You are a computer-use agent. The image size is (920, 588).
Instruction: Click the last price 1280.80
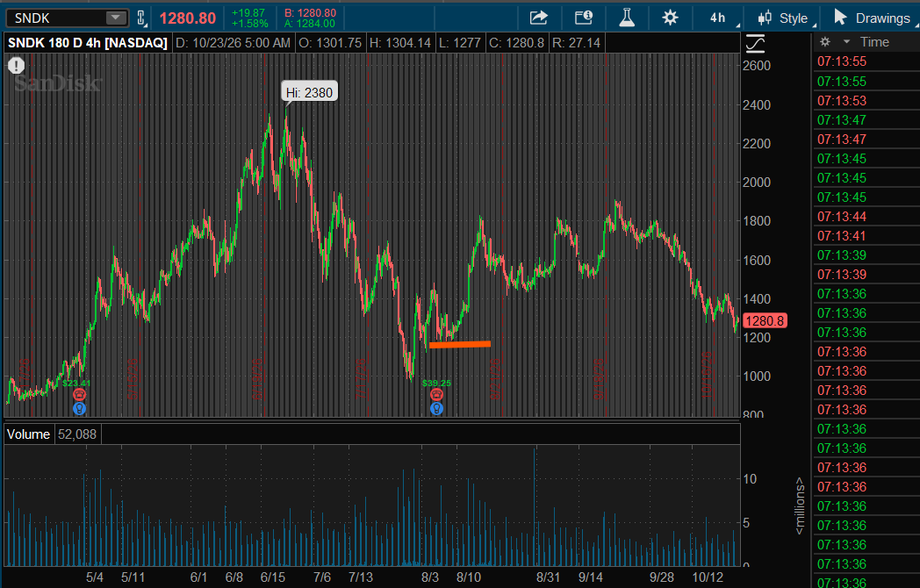188,18
